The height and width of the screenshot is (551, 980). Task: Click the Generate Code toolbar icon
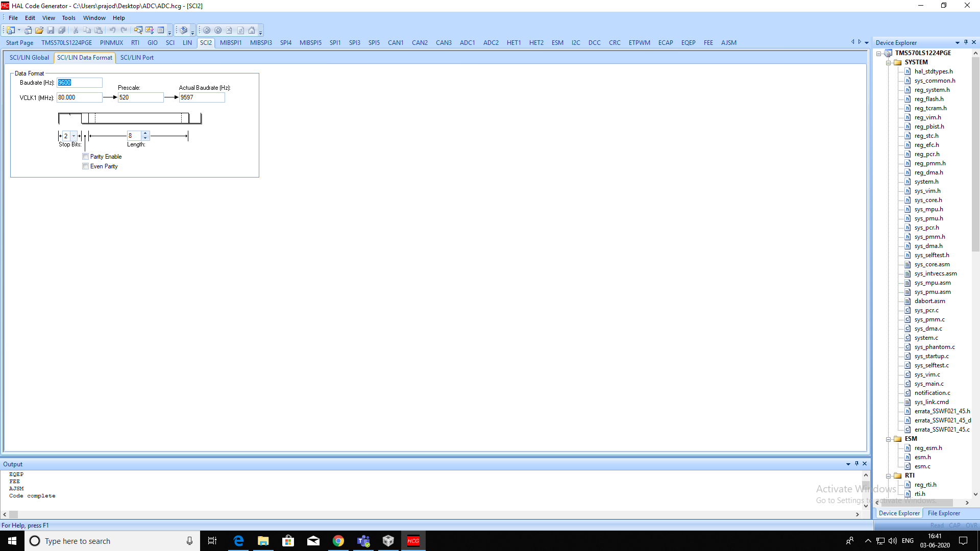(184, 30)
